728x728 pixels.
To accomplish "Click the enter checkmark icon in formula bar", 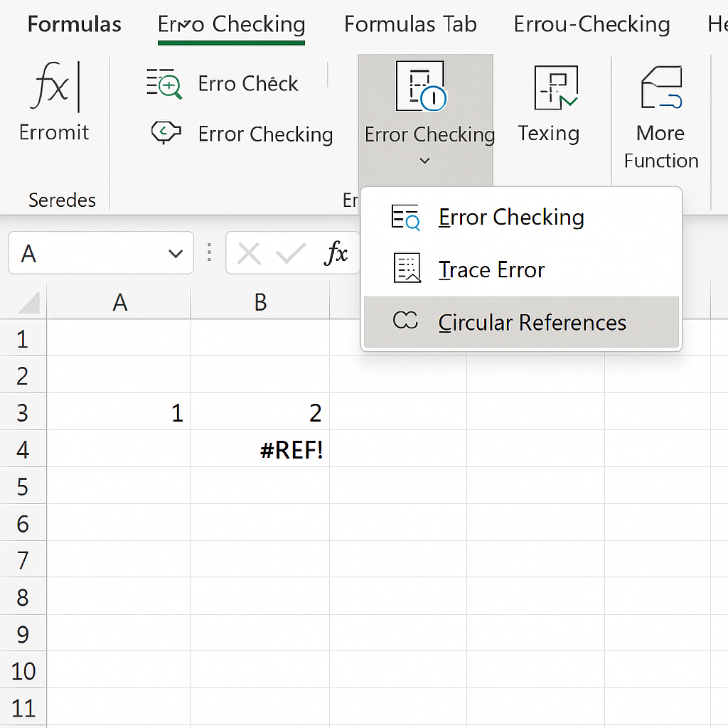I will point(291,253).
